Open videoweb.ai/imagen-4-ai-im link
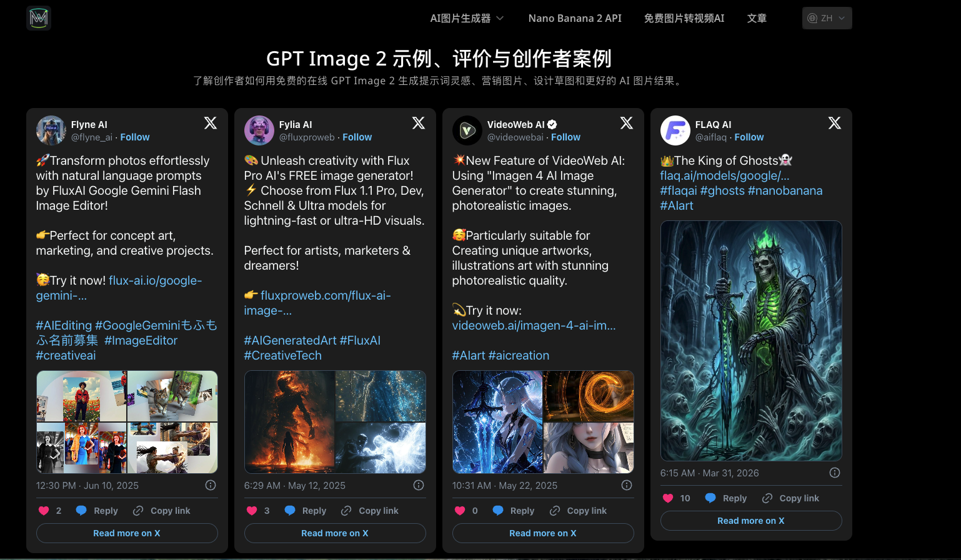This screenshot has width=961, height=560. (534, 325)
